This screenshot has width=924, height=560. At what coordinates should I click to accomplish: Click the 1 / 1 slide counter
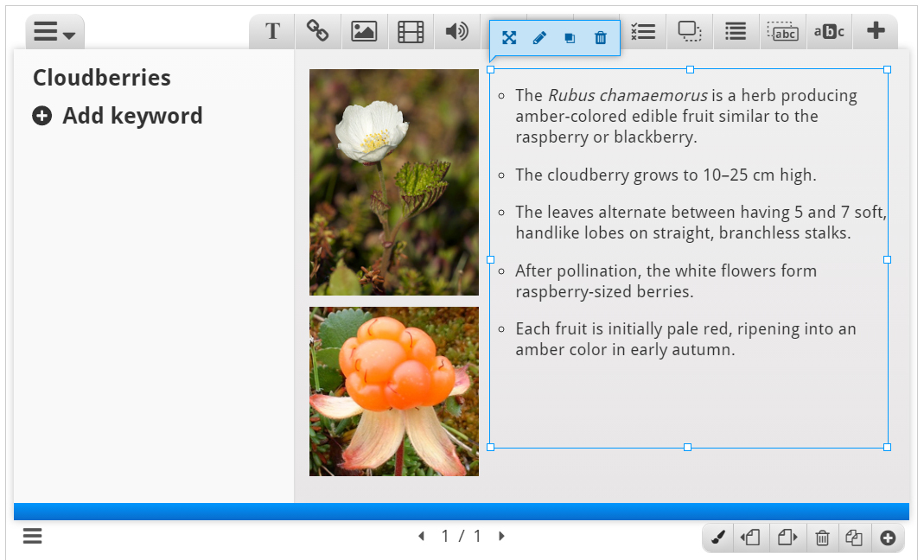[x=462, y=536]
